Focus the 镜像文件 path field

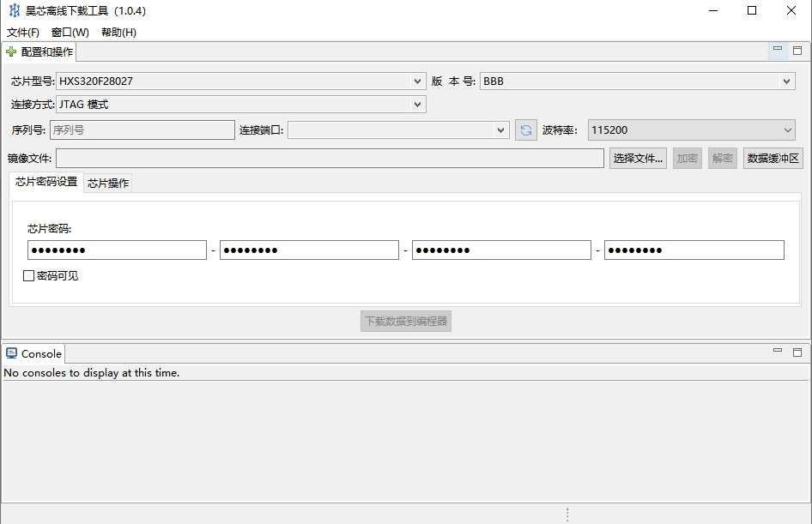coord(330,159)
